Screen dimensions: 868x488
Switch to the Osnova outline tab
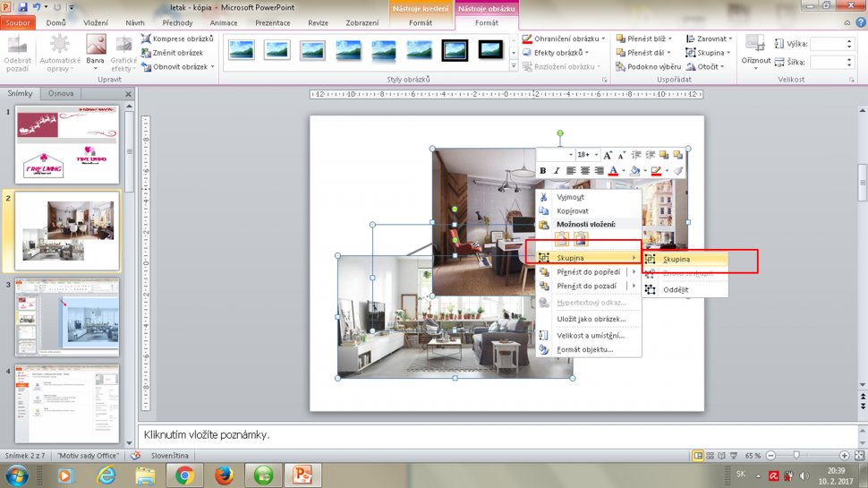[x=61, y=93]
